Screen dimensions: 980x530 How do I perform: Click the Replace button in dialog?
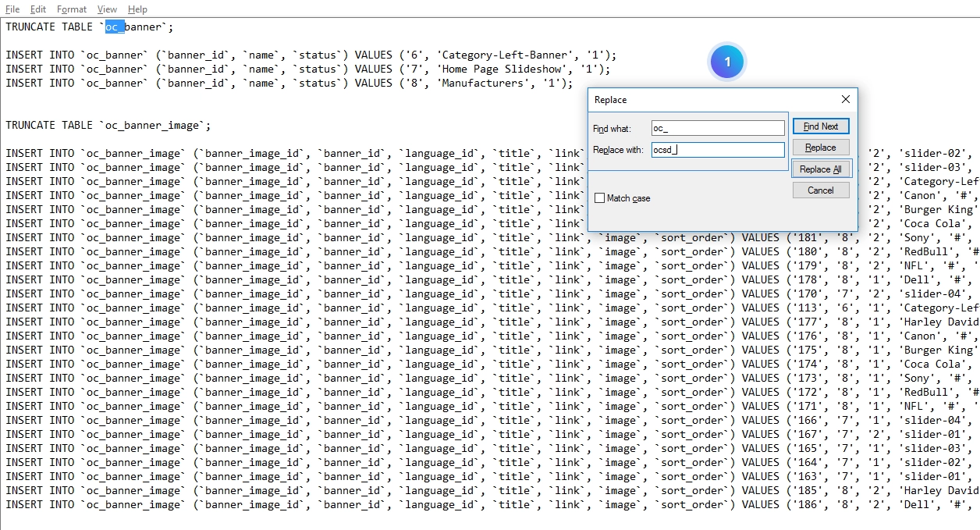[x=821, y=148]
